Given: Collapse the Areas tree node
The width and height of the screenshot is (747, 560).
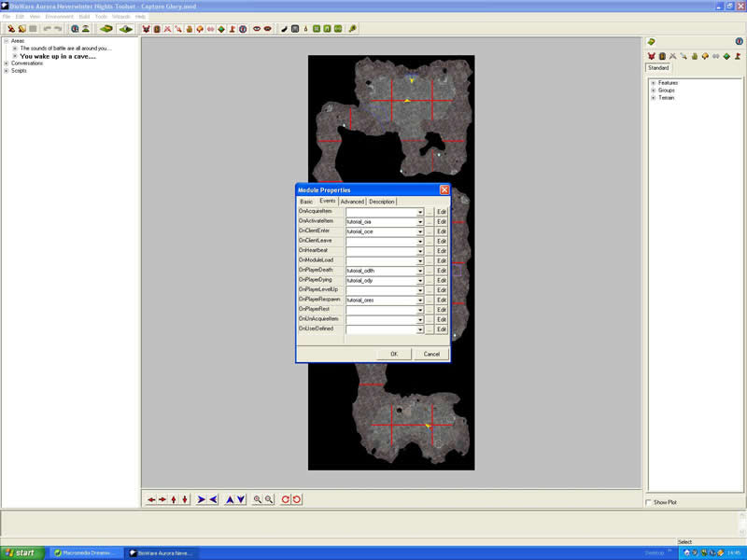Looking at the screenshot, I should click(x=7, y=41).
